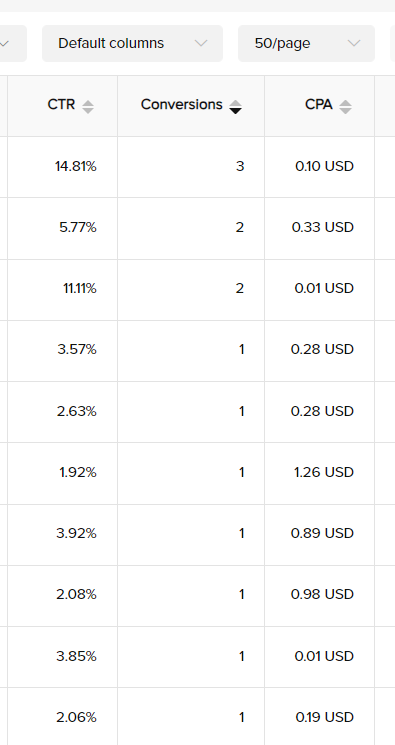
Task: Click the CTR column header label
Action: pos(61,105)
